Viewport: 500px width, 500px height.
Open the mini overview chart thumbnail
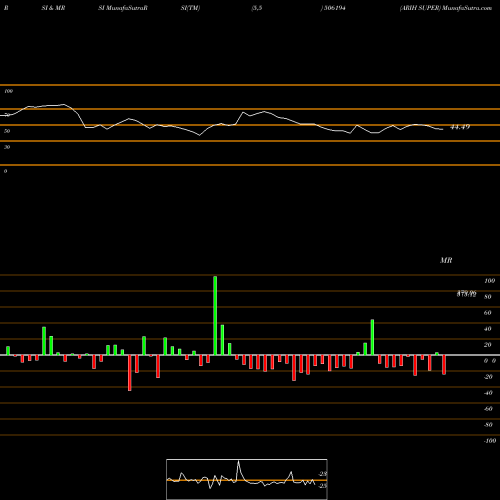[x=247, y=479]
